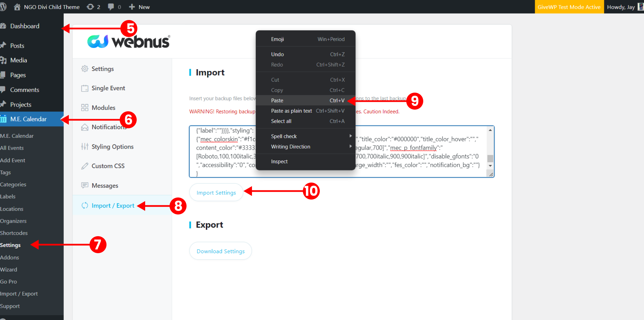644x320 pixels.
Task: Open Add Event submenu item
Action: pos(13,160)
